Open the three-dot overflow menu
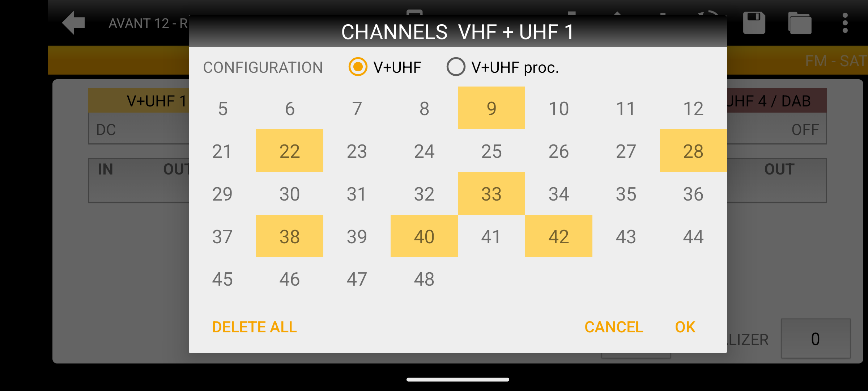Screen dimensions: 868x391 [x=845, y=23]
